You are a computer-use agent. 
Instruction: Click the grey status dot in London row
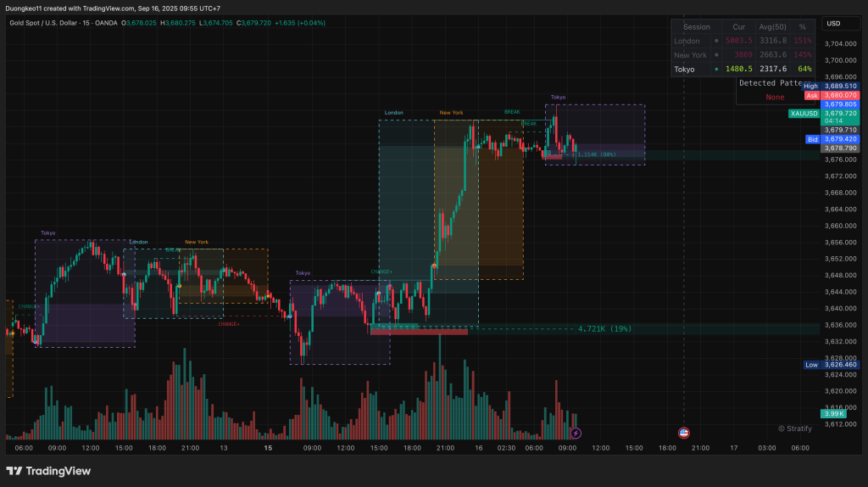[716, 41]
